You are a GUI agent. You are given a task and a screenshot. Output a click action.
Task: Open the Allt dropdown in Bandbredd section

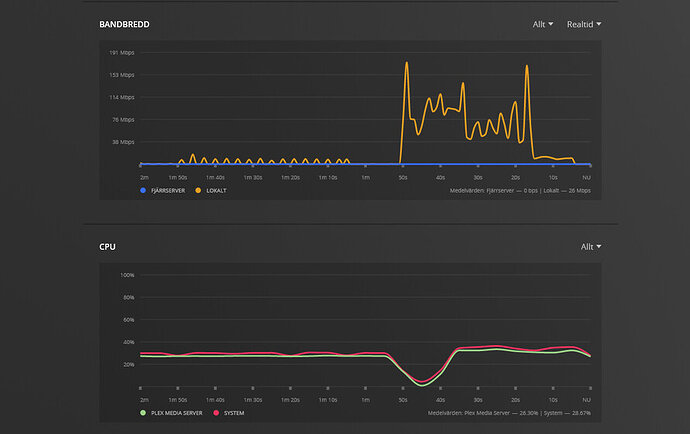(x=543, y=25)
